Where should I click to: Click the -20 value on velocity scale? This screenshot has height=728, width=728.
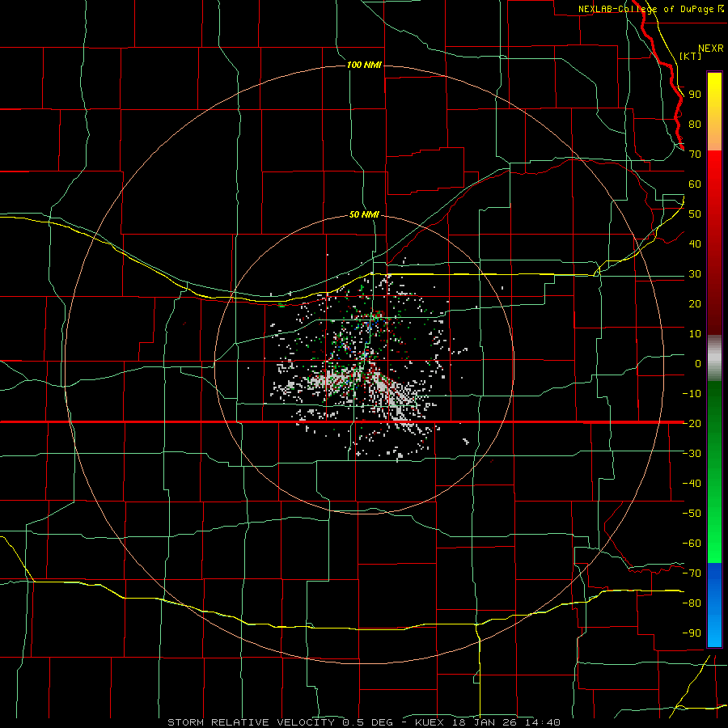click(x=692, y=423)
